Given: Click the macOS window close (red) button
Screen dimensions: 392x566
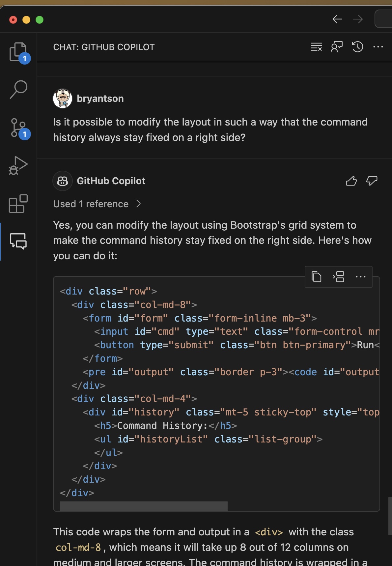Looking at the screenshot, I should (13, 20).
